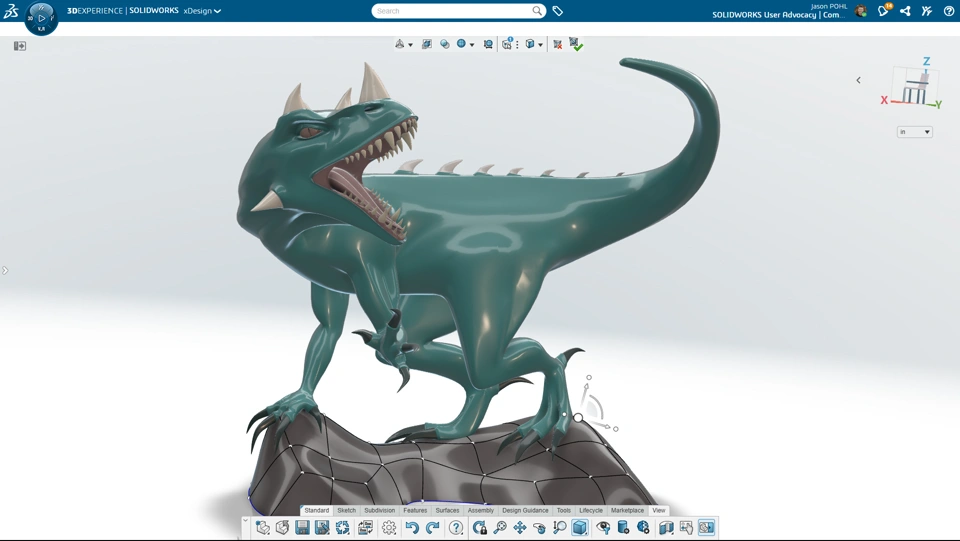The width and height of the screenshot is (960, 541).
Task: Collapse the bottom action bar chevron
Action: pos(246,521)
